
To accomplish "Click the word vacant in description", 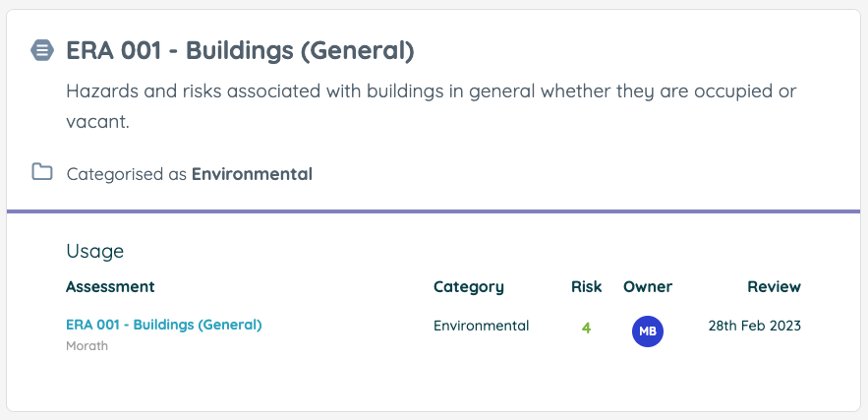I will tap(97, 122).
